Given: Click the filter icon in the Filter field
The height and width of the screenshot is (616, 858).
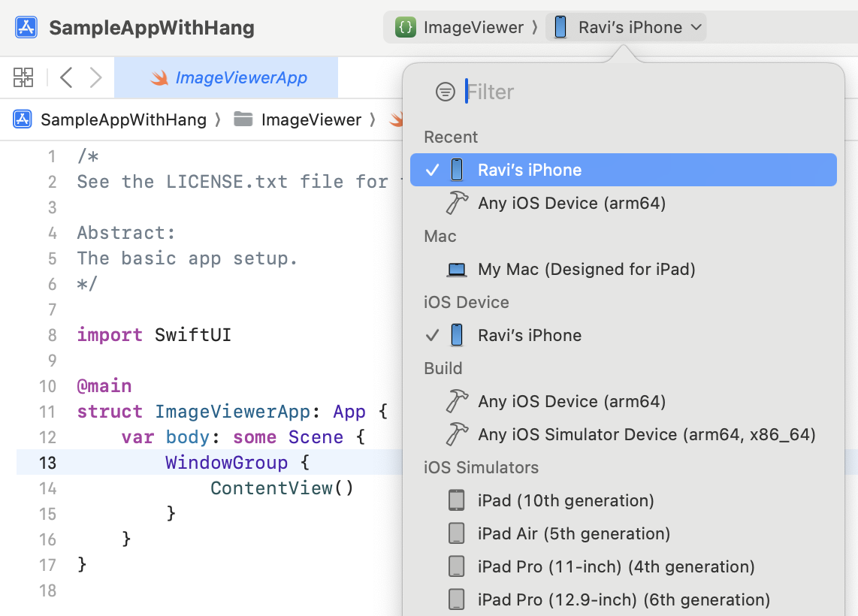Looking at the screenshot, I should 446,91.
